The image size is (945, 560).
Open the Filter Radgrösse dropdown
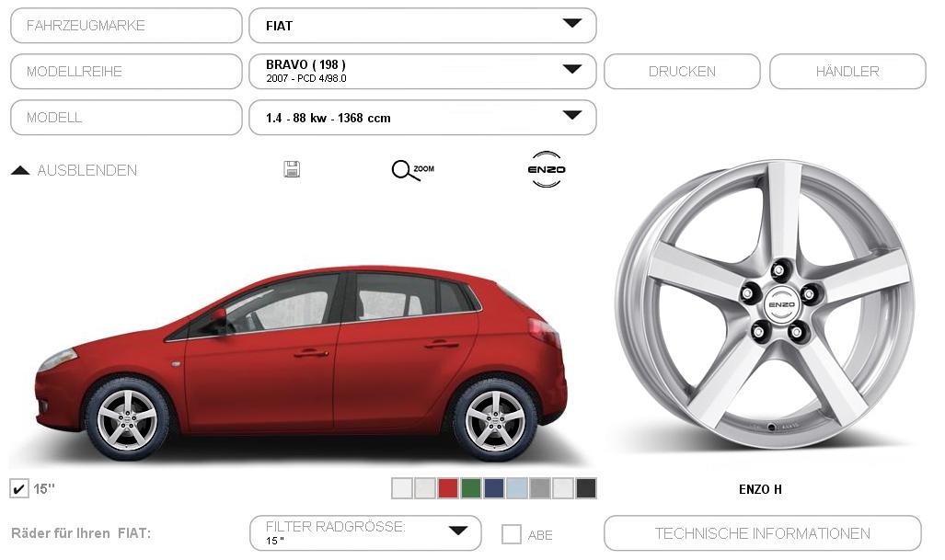click(x=366, y=533)
